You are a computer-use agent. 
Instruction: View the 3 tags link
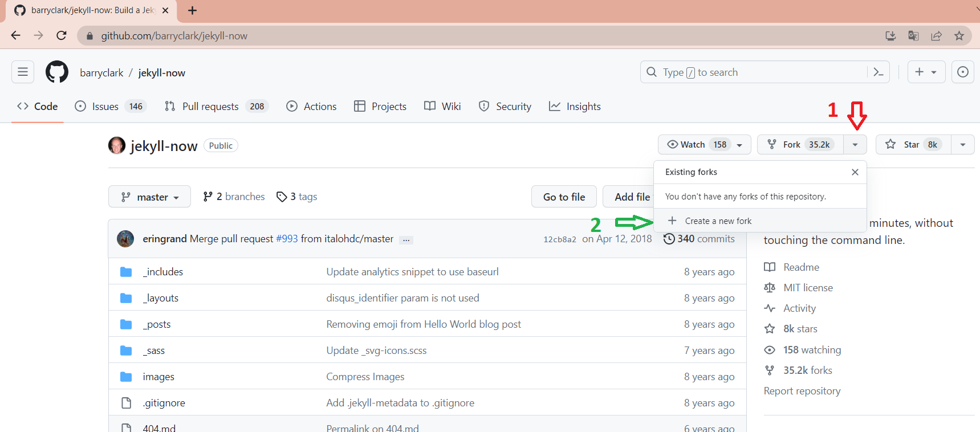296,197
